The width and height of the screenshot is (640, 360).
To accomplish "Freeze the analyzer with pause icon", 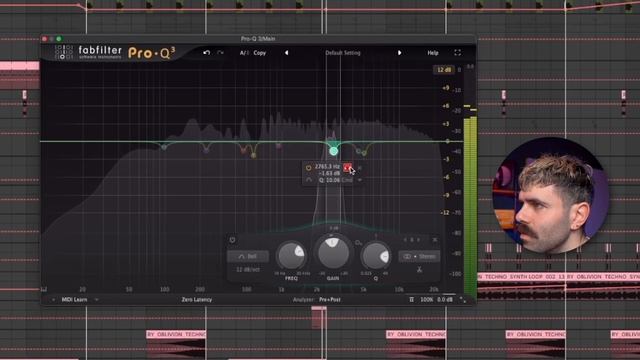I will [411, 300].
